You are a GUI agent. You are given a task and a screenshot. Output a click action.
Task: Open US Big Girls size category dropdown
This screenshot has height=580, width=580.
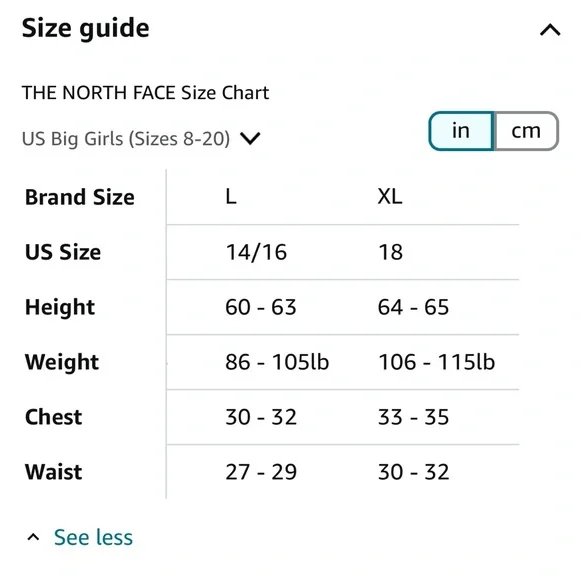coord(141,139)
